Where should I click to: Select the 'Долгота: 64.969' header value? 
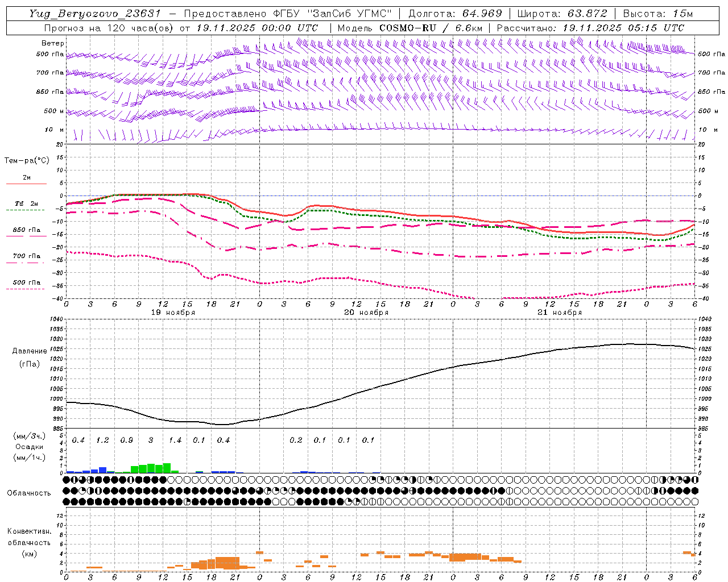coord(455,14)
